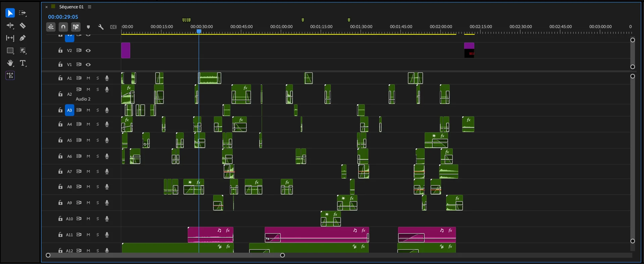The width and height of the screenshot is (644, 264).
Task: Mute audio track A5
Action: 88,140
